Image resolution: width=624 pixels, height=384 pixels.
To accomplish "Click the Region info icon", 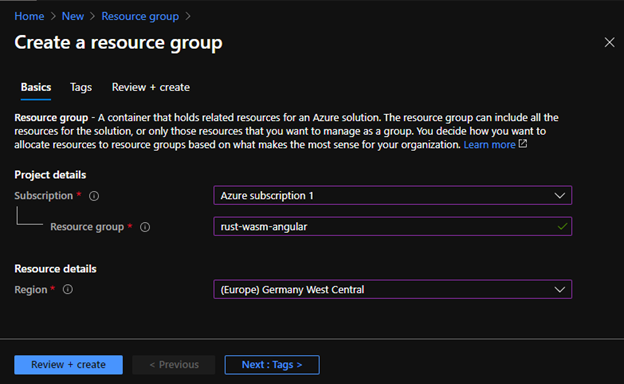I will (x=68, y=289).
